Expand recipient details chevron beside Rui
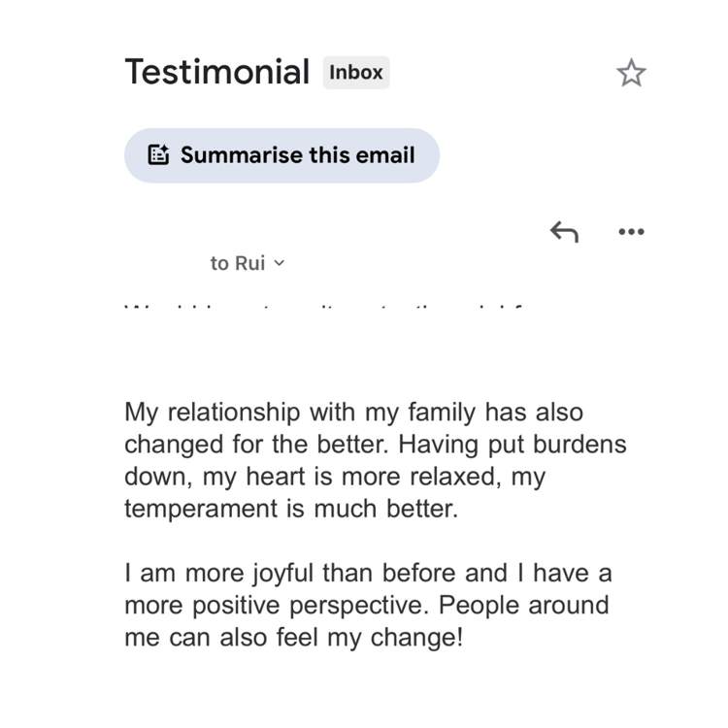The height and width of the screenshot is (728, 728). point(280,263)
